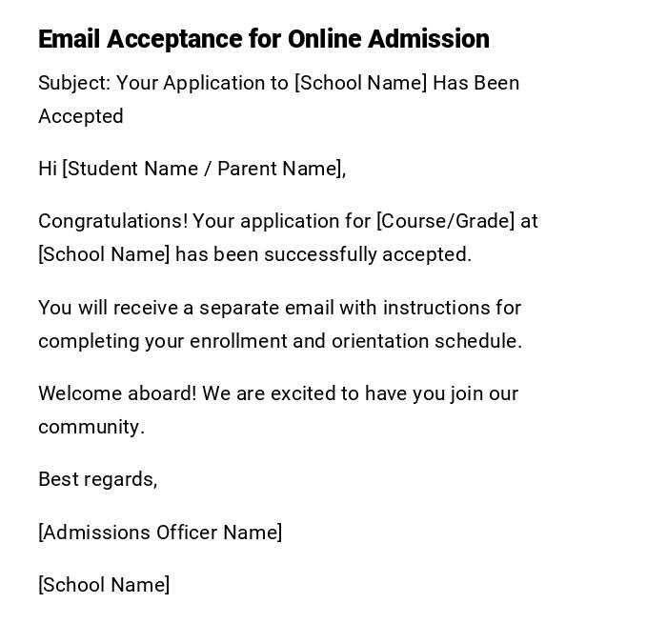Image resolution: width=667 pixels, height=644 pixels.
Task: Click the "Welcome aboard!" text
Action: point(116,393)
